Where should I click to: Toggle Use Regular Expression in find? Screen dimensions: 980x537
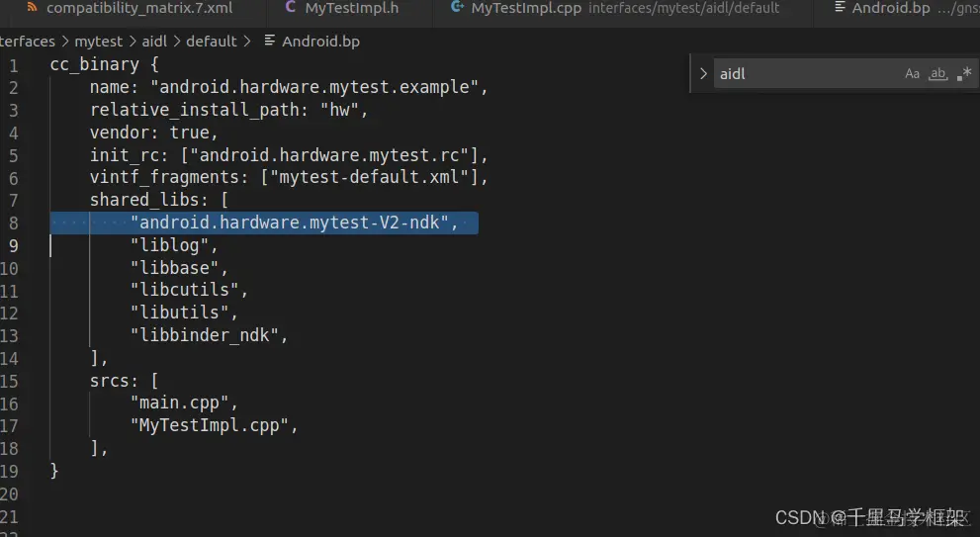[964, 74]
